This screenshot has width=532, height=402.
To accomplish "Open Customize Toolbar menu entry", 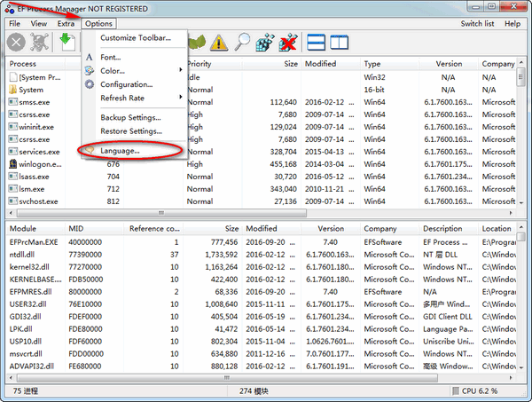I will pyautogui.click(x=135, y=38).
